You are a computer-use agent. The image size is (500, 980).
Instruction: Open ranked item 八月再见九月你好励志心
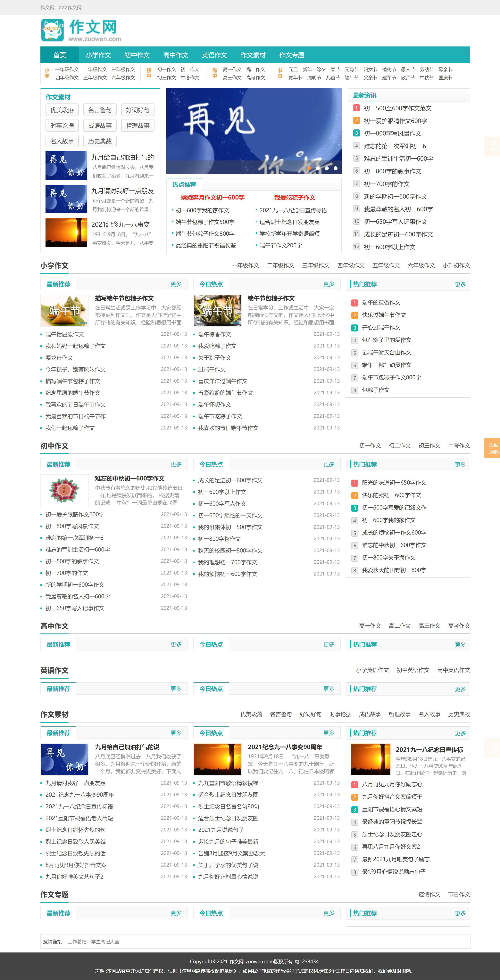point(392,784)
